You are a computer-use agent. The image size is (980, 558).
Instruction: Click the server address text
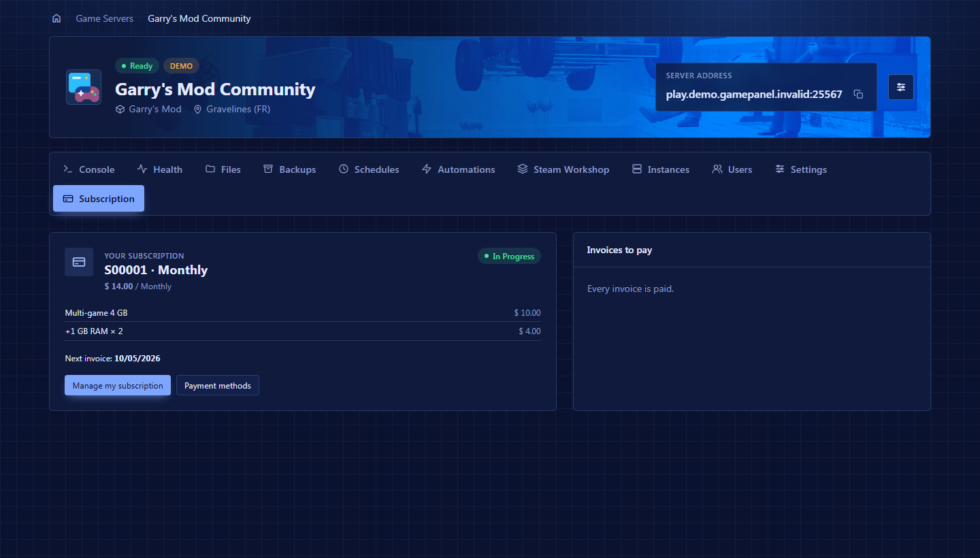pos(754,95)
